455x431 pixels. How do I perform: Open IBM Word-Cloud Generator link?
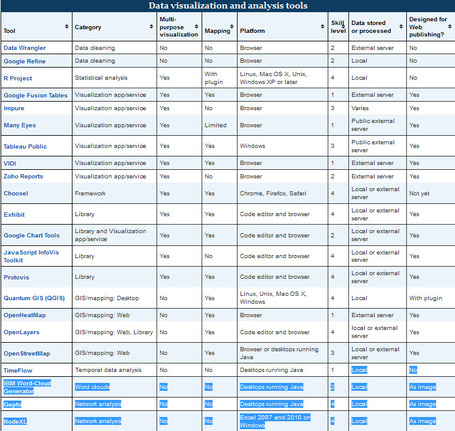pos(27,387)
